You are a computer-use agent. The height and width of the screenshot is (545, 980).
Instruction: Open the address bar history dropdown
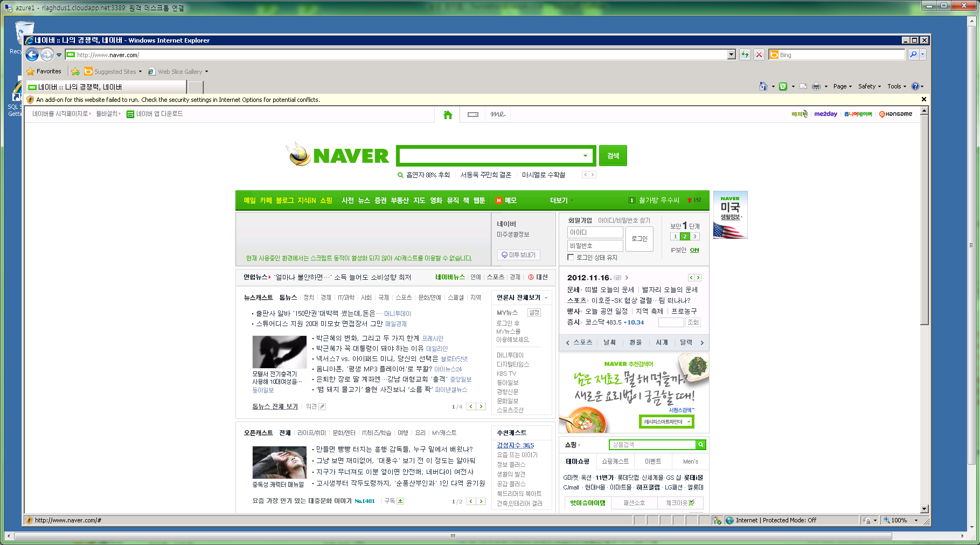tap(731, 54)
